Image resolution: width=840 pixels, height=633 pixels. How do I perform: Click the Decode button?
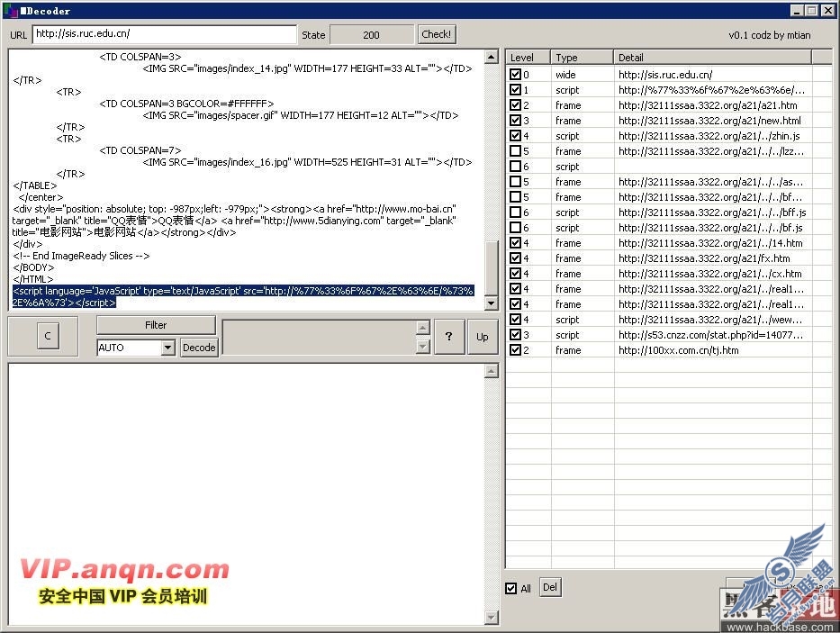tap(199, 348)
